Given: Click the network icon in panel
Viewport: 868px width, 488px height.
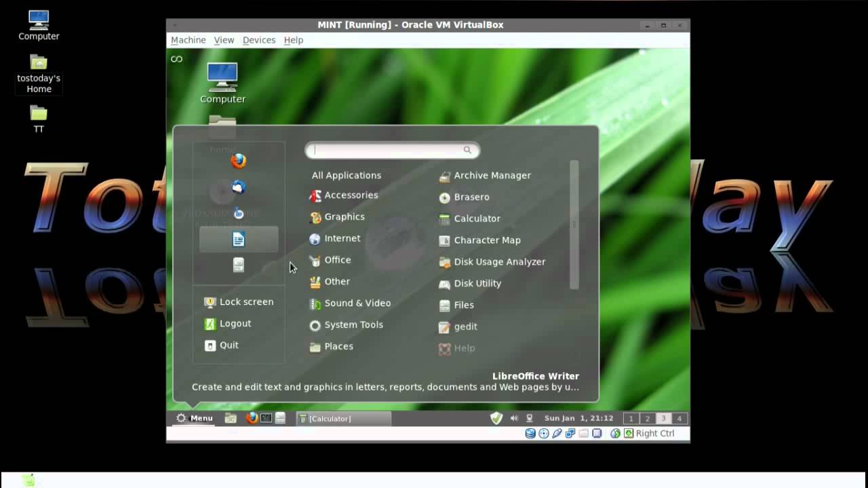Looking at the screenshot, I should [530, 418].
